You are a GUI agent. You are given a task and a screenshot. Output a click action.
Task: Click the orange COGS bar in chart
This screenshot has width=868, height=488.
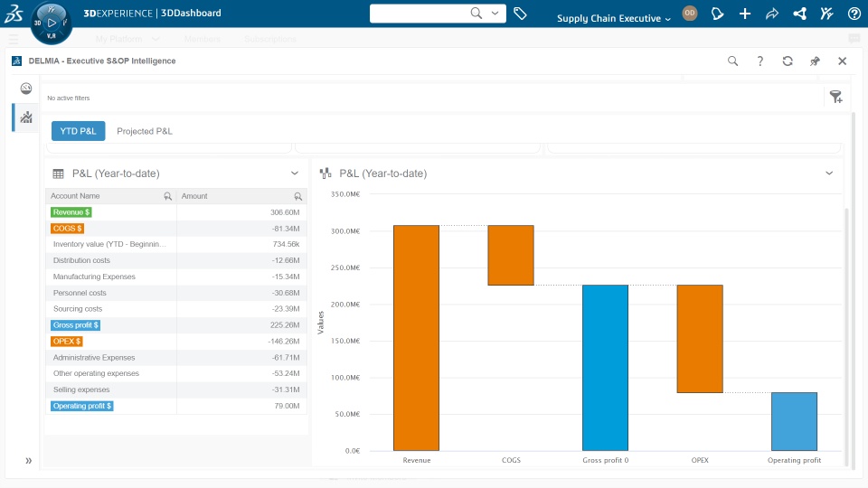(x=511, y=255)
